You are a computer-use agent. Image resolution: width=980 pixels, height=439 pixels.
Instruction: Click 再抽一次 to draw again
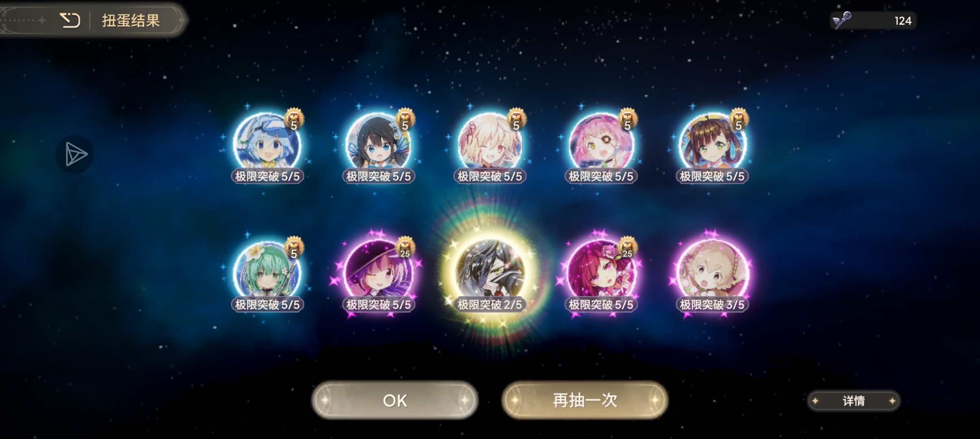coord(585,400)
